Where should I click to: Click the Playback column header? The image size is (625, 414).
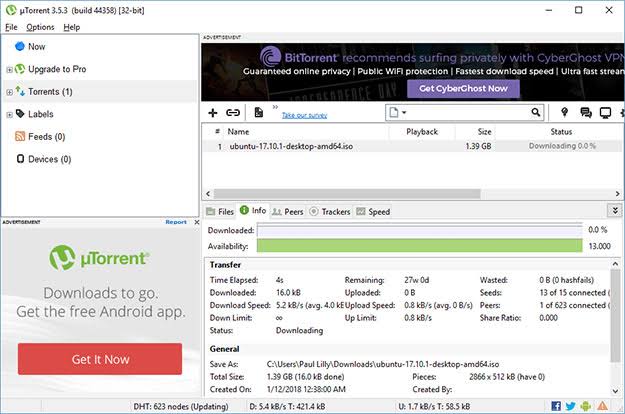422,131
